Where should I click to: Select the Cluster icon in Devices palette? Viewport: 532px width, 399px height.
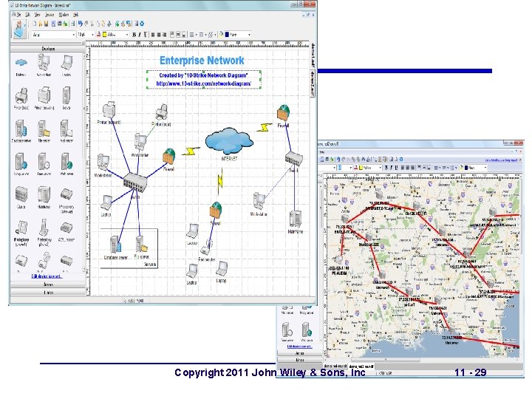coord(21,194)
